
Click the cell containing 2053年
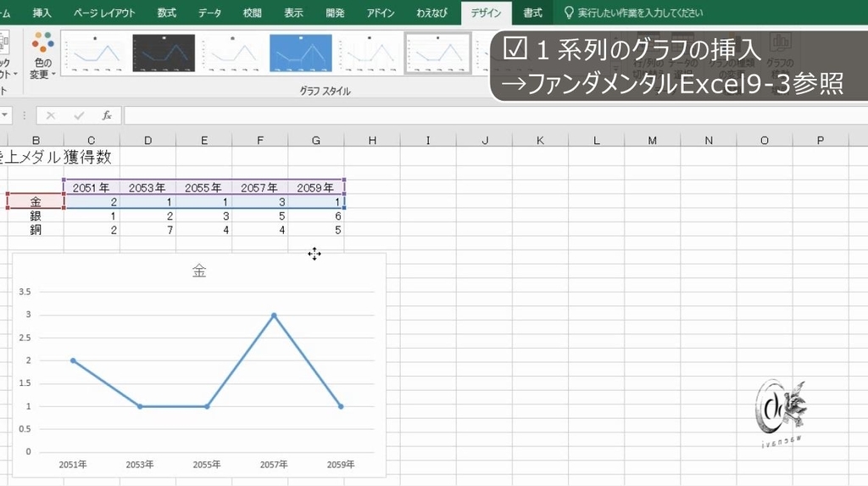pos(147,187)
